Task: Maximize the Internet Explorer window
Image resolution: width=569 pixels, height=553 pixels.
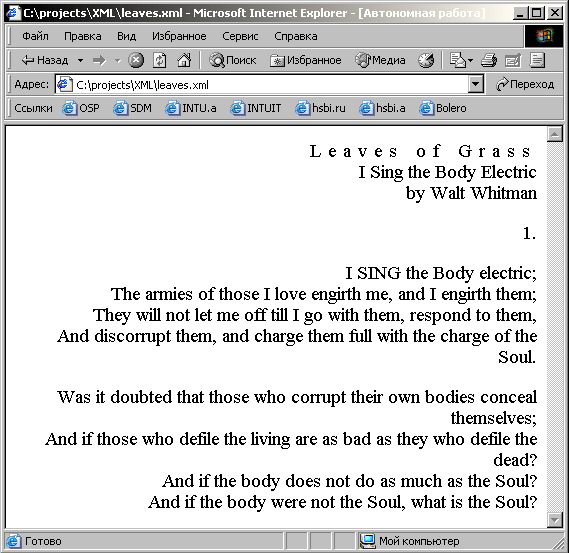Action: pos(536,13)
